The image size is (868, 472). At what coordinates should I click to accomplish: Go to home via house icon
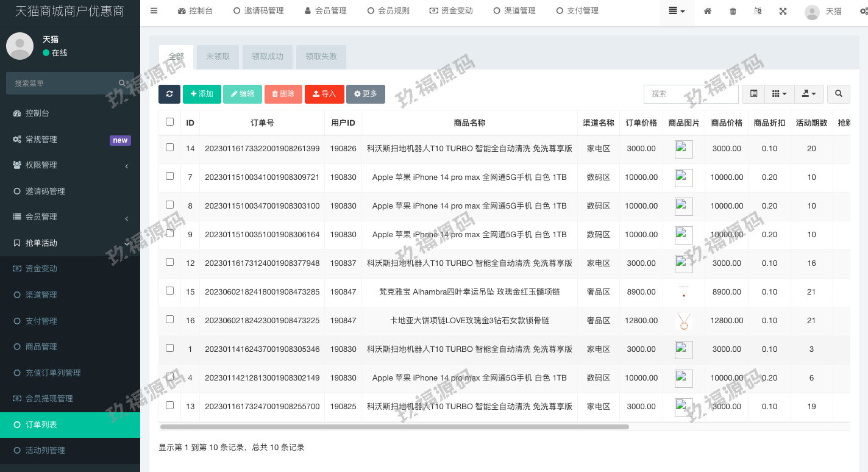pyautogui.click(x=708, y=11)
